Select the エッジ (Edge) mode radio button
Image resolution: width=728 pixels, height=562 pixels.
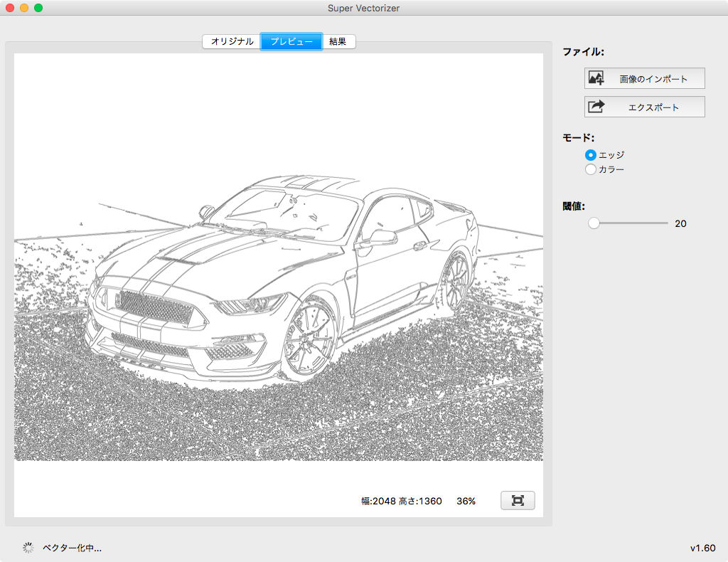(590, 154)
